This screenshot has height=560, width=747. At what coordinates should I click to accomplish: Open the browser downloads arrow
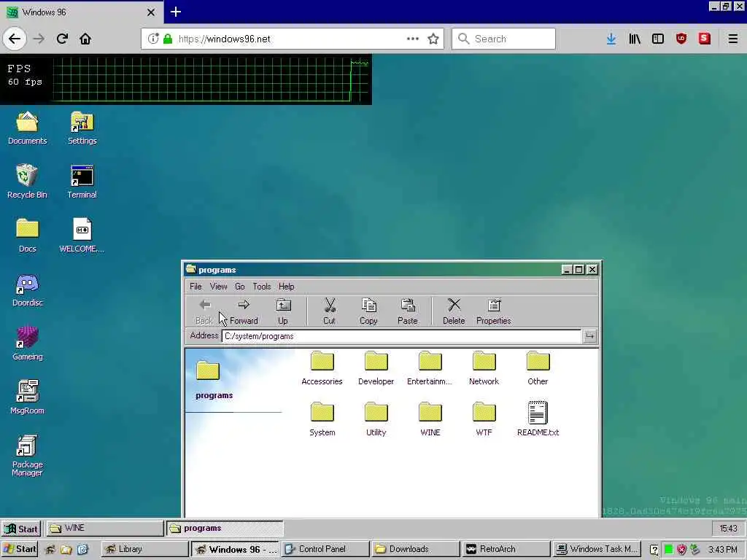(611, 39)
